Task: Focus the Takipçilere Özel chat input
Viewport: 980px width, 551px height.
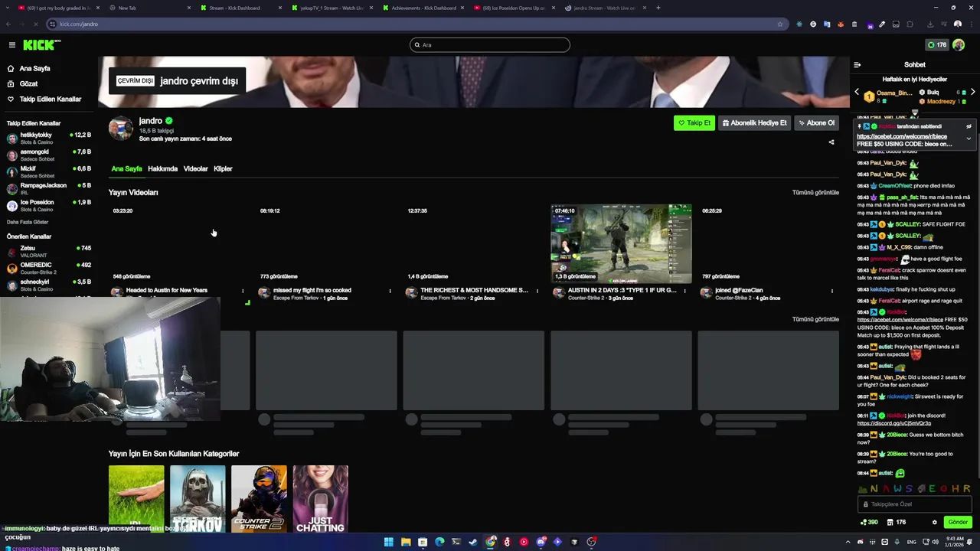Action: (x=915, y=504)
